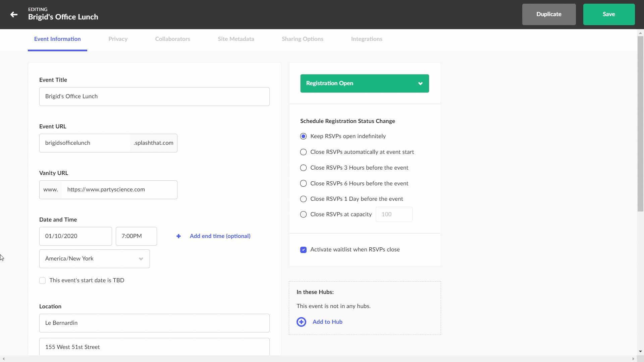Click the Add end time plus icon
This screenshot has width=644, height=362.
tap(179, 236)
